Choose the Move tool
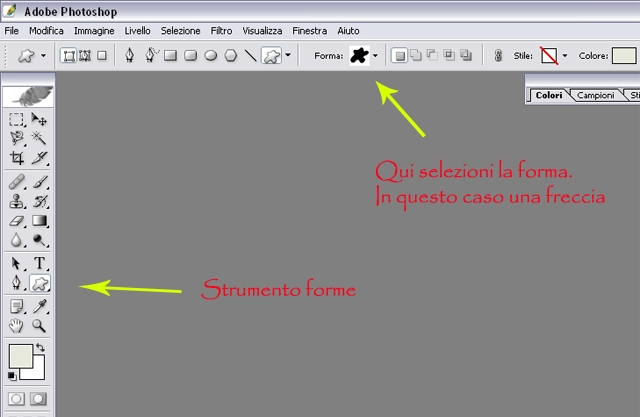640x417 pixels. [41, 119]
